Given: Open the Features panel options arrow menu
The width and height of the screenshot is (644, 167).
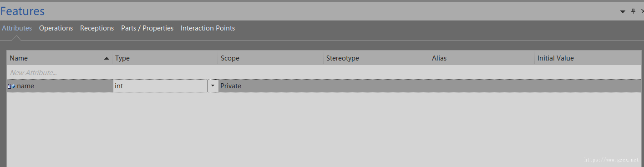Looking at the screenshot, I should [623, 11].
